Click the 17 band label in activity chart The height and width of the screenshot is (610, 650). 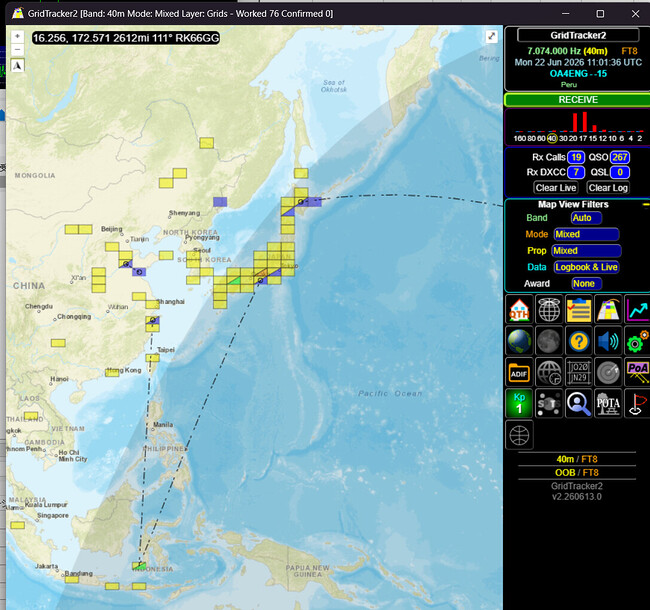[583, 138]
